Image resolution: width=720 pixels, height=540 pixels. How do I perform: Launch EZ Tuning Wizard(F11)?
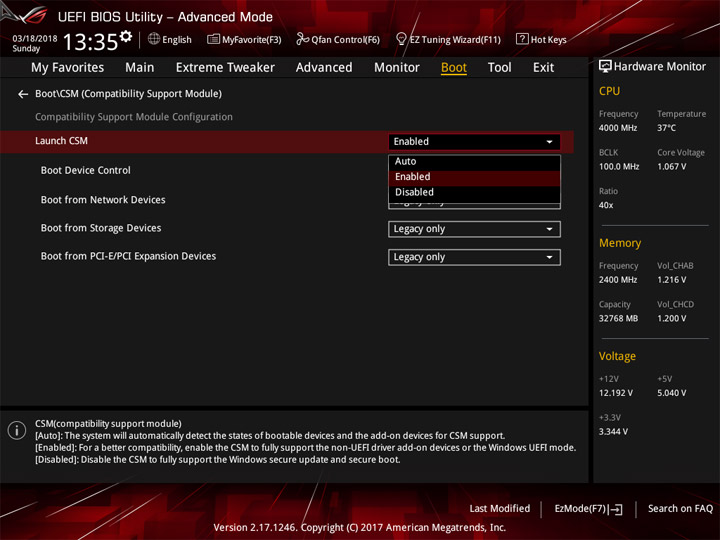pyautogui.click(x=448, y=39)
